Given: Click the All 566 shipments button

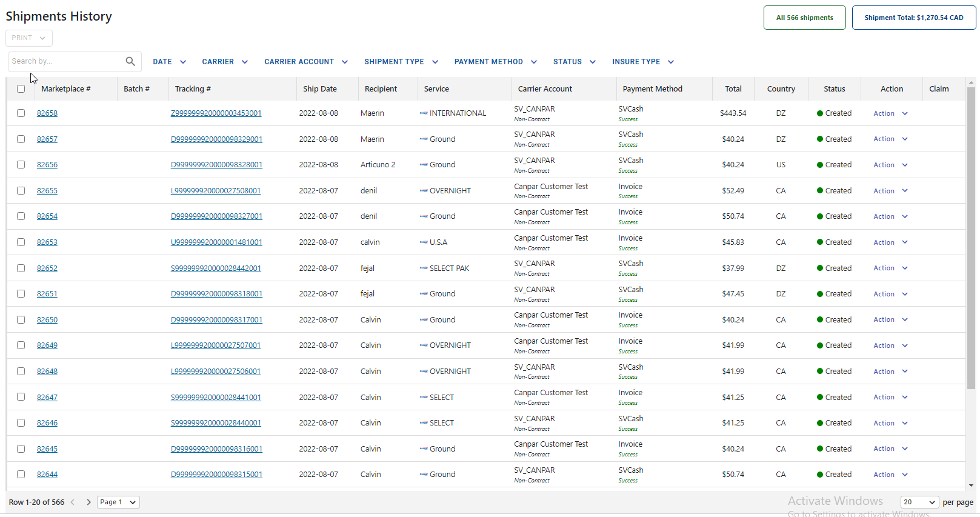Looking at the screenshot, I should (804, 18).
